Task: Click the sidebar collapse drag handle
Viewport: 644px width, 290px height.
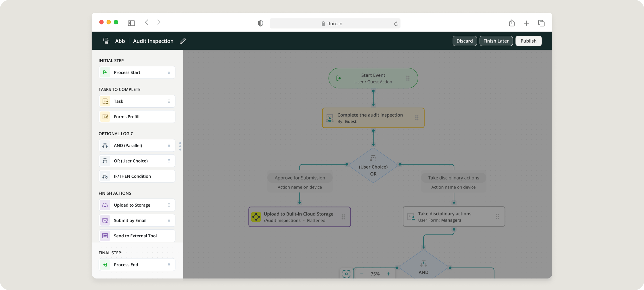Action: pyautogui.click(x=180, y=146)
